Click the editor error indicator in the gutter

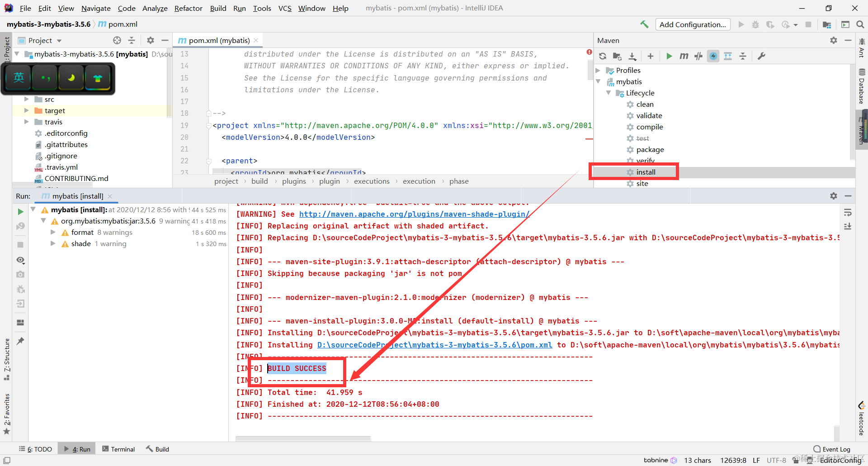click(589, 52)
